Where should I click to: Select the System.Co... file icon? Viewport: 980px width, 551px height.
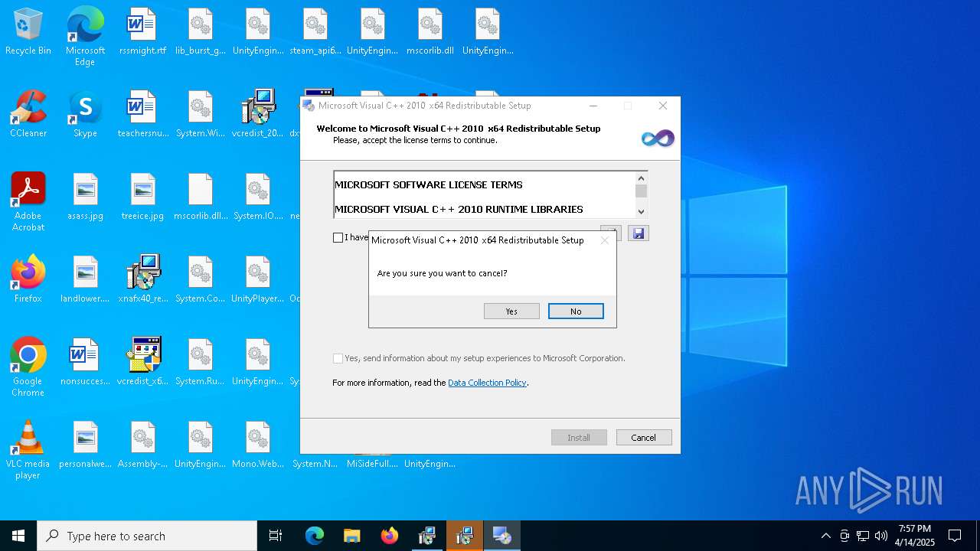pyautogui.click(x=201, y=280)
